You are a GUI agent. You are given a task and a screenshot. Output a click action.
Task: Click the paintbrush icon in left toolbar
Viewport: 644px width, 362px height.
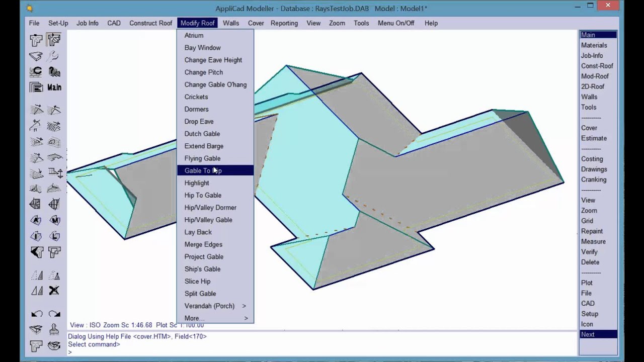point(54,330)
